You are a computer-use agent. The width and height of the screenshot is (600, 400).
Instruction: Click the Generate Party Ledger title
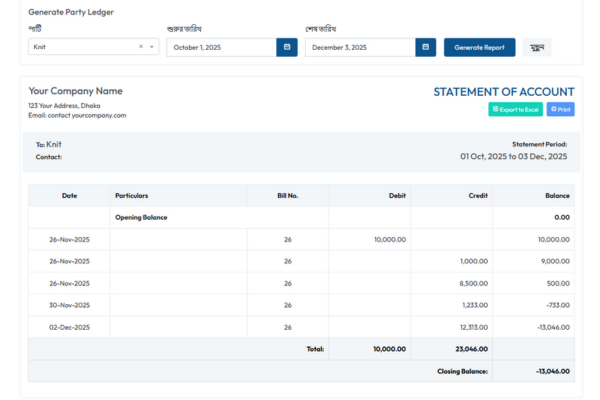[x=71, y=12]
